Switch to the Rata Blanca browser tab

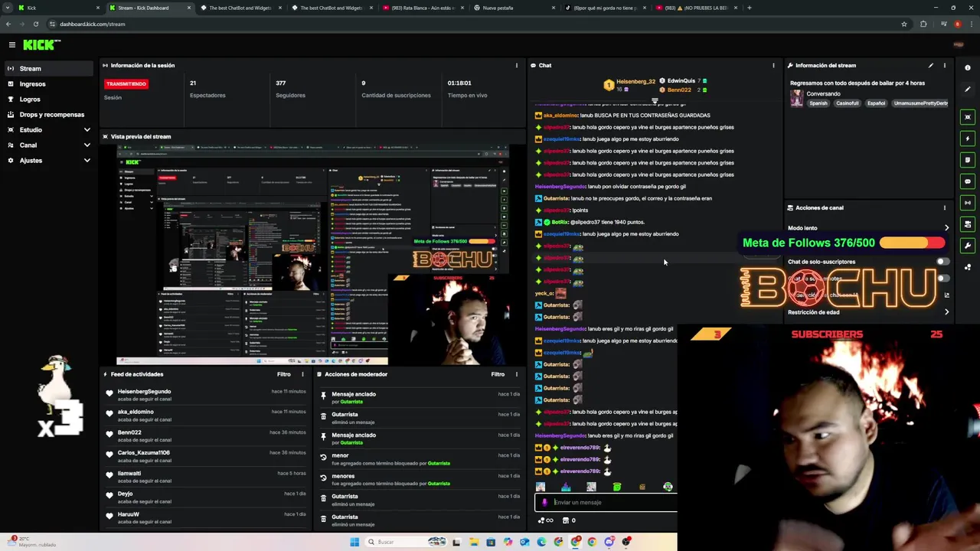pyautogui.click(x=421, y=8)
